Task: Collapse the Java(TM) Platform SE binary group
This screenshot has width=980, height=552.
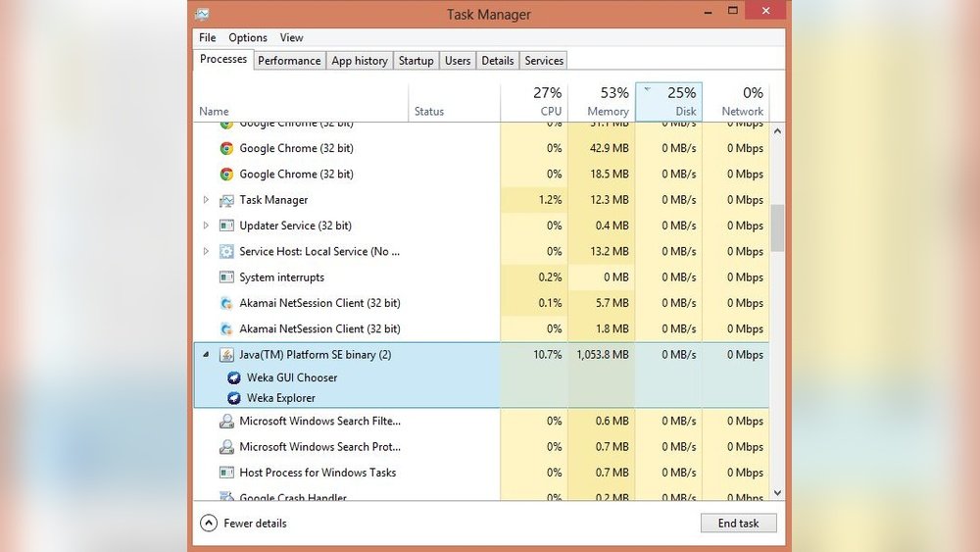Action: (x=206, y=355)
